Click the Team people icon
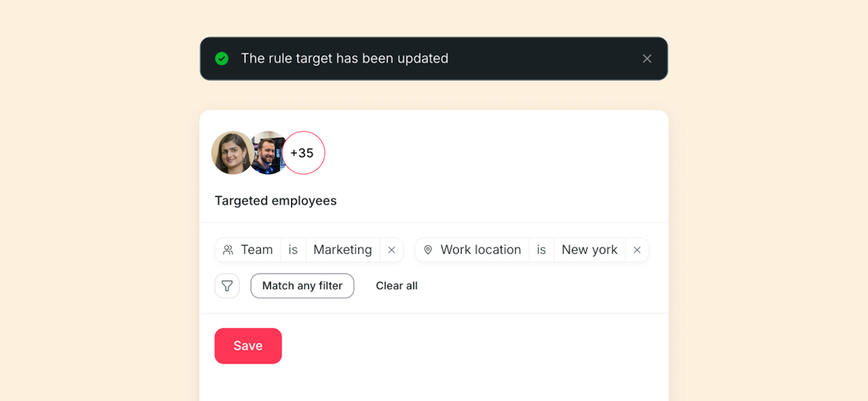The image size is (868, 401). 228,250
